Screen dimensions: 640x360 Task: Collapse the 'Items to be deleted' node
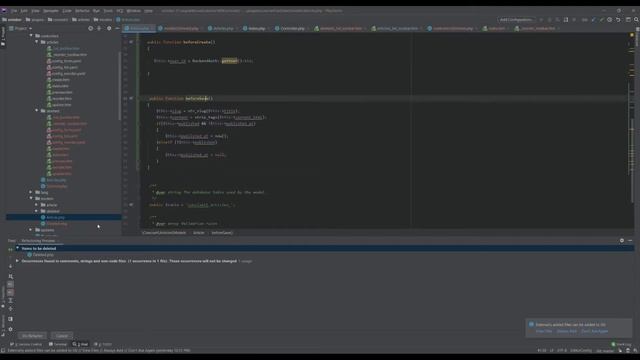18,248
